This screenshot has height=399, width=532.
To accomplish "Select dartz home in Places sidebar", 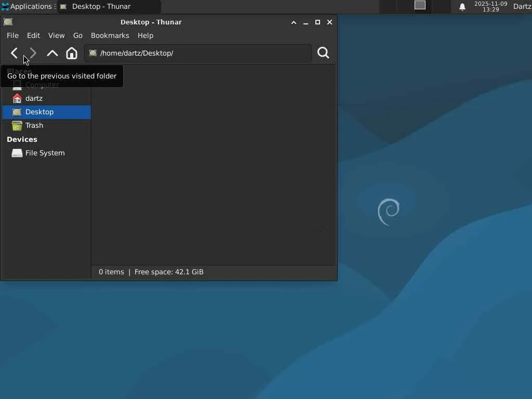I will tap(47, 98).
